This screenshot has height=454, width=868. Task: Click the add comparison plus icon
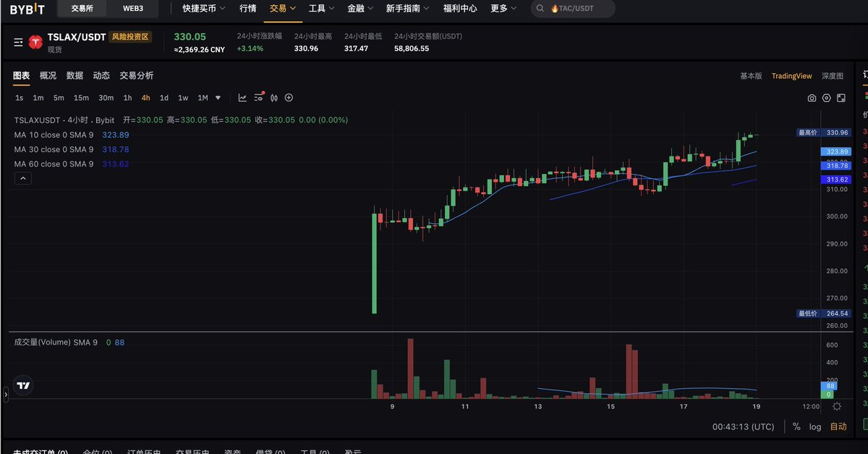pyautogui.click(x=289, y=98)
